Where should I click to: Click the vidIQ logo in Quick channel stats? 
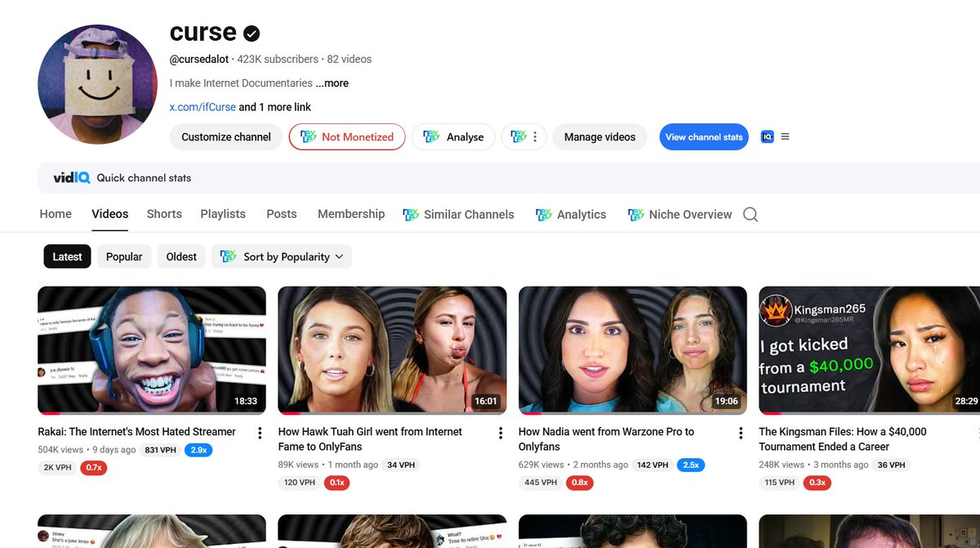click(71, 177)
